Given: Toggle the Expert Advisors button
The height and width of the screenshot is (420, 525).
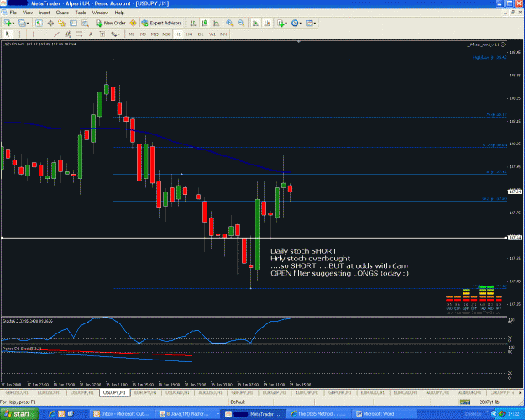Looking at the screenshot, I should [162, 23].
